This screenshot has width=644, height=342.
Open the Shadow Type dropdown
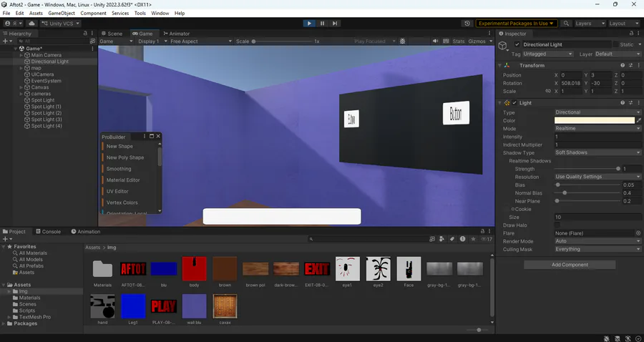point(597,152)
